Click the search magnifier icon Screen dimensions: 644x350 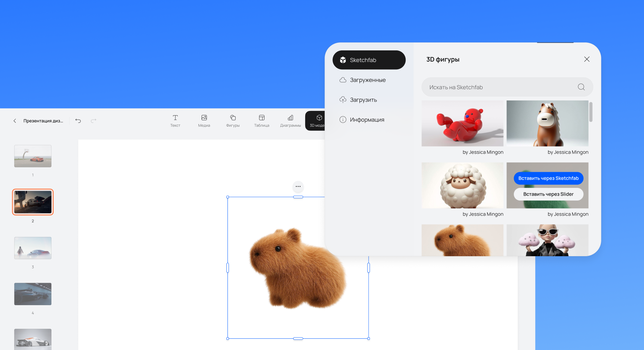tap(581, 87)
